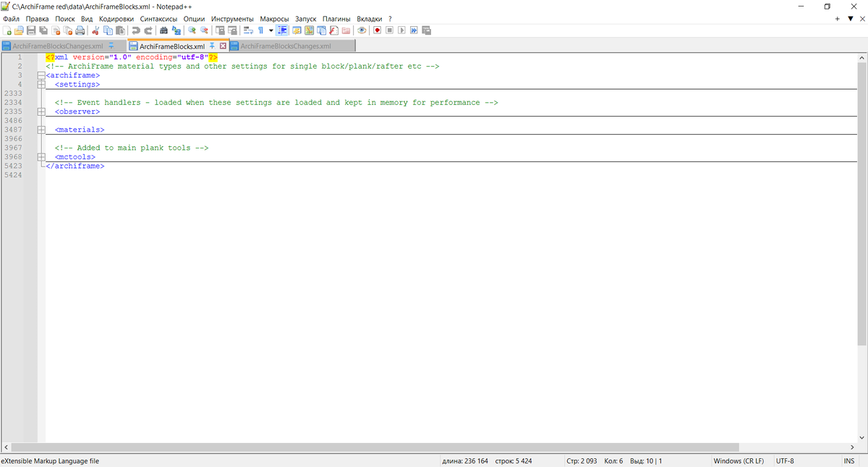The image size is (868, 467).
Task: Open the Document Map toolbar icon
Action: (x=309, y=30)
